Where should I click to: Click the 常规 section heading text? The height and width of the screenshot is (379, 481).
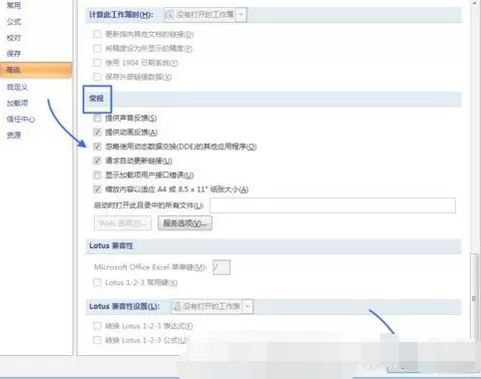coord(96,98)
